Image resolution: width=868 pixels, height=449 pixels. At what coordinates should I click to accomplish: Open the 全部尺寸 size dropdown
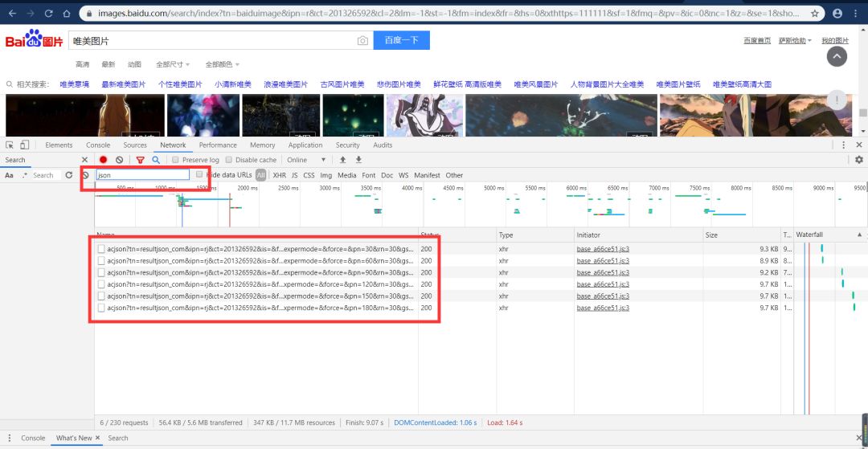[x=173, y=65]
